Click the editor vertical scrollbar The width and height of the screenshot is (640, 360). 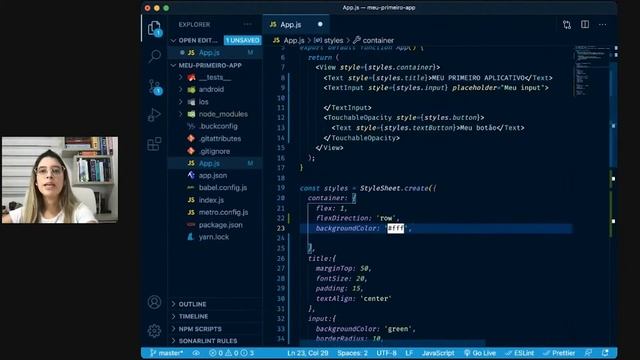pyautogui.click(x=613, y=114)
